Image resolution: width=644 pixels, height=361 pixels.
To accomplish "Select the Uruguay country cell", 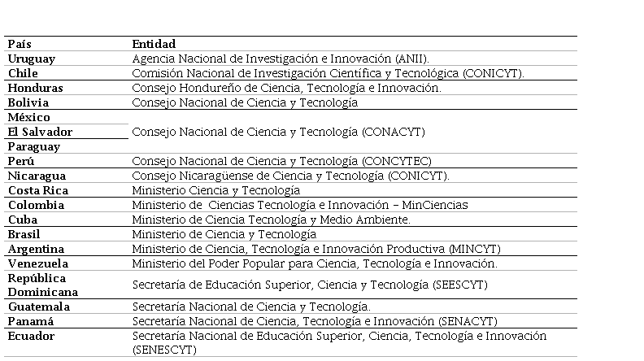I will coord(32,59).
